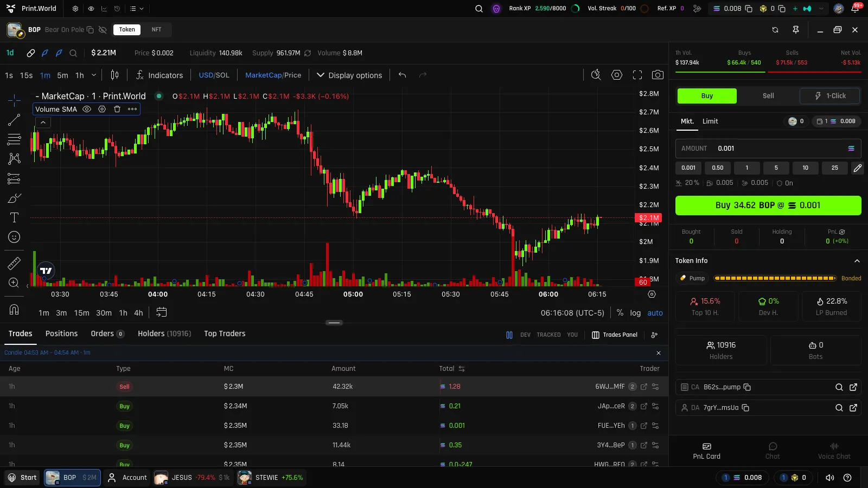
Task: Select the brush drawing tool
Action: [x=14, y=198]
